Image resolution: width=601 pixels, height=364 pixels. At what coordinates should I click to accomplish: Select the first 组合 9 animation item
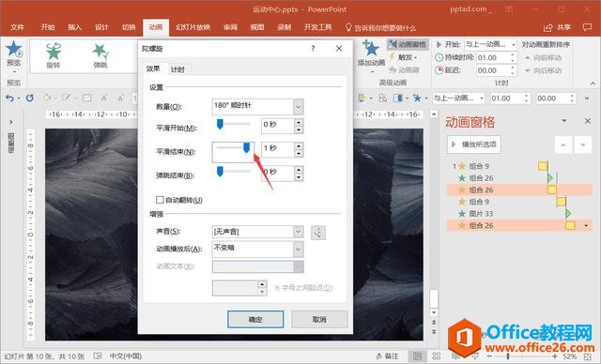[x=519, y=166]
